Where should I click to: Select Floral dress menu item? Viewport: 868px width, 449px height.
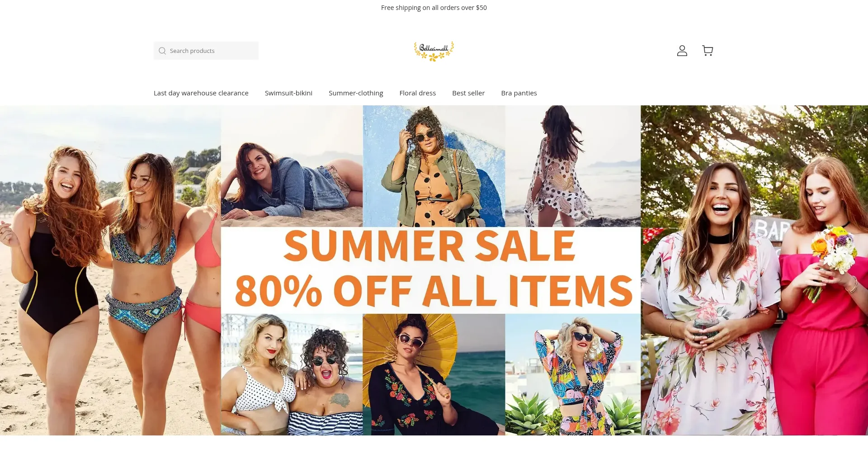pos(418,93)
